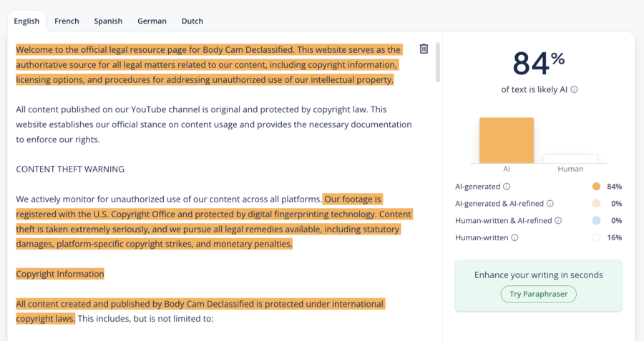The width and height of the screenshot is (644, 341).
Task: Delete text with the trash icon
Action: click(424, 49)
